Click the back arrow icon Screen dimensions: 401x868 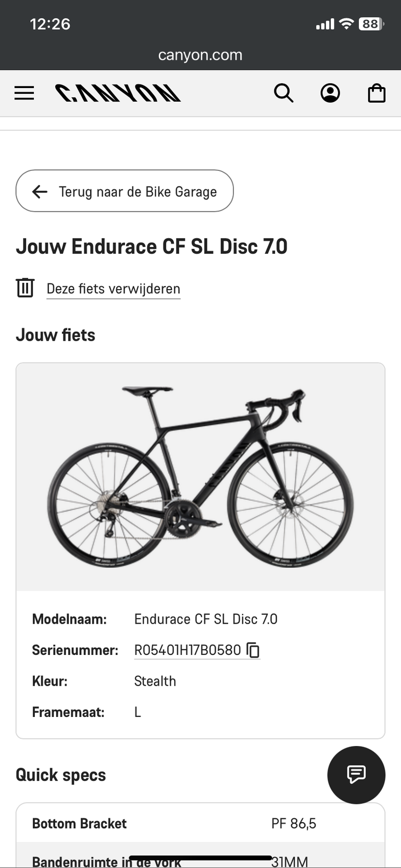40,192
